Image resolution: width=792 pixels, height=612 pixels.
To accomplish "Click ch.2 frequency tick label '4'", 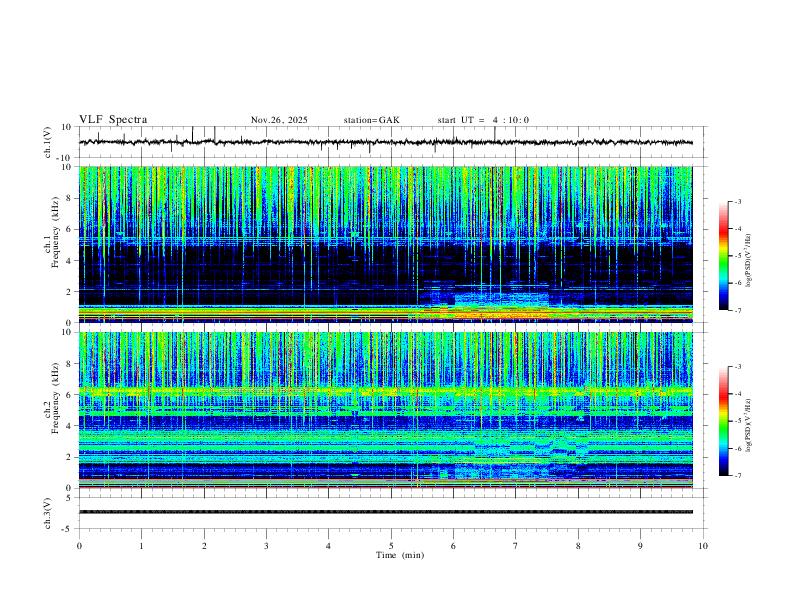I will pyautogui.click(x=70, y=426).
